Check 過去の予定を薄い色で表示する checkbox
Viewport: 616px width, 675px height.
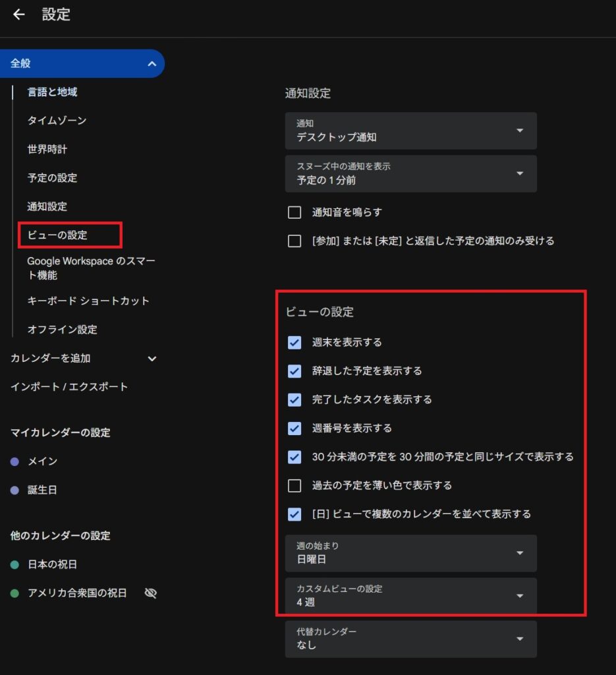[x=294, y=486]
